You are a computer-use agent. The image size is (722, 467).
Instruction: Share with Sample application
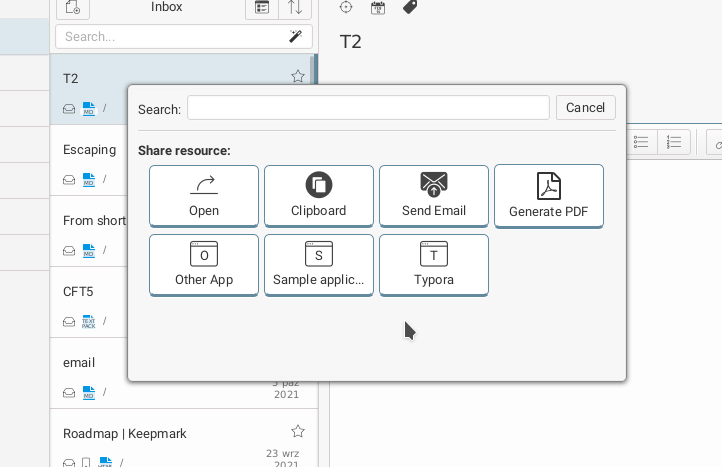[319, 265]
